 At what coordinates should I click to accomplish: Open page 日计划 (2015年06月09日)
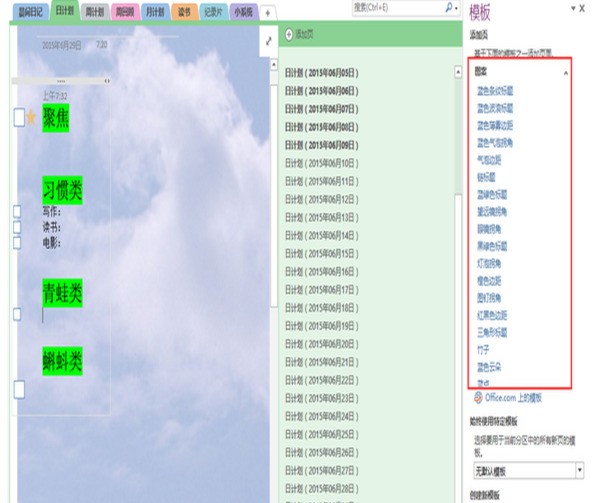(322, 145)
